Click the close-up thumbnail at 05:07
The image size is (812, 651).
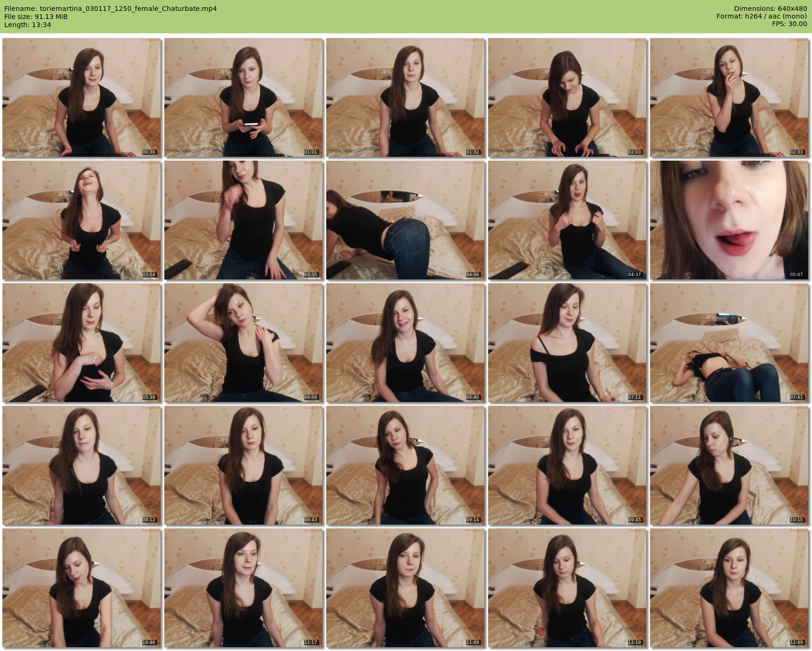coord(729,220)
